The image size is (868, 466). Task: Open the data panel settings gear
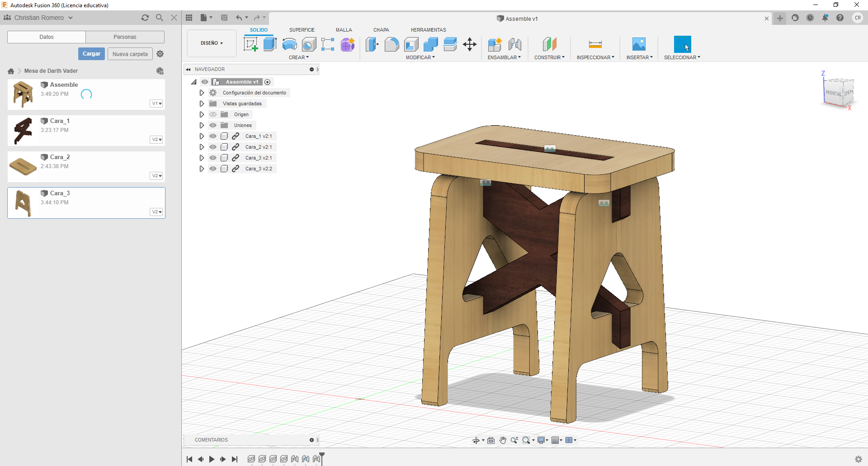click(x=160, y=54)
